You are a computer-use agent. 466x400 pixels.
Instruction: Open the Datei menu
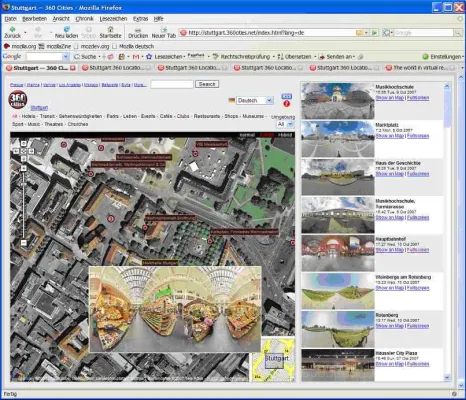click(x=11, y=19)
